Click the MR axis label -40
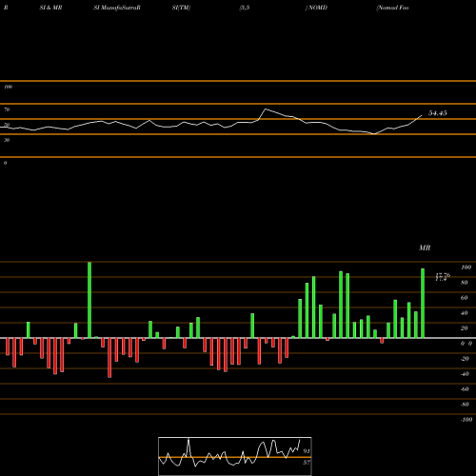The height and width of the screenshot is (476, 476). [465, 374]
